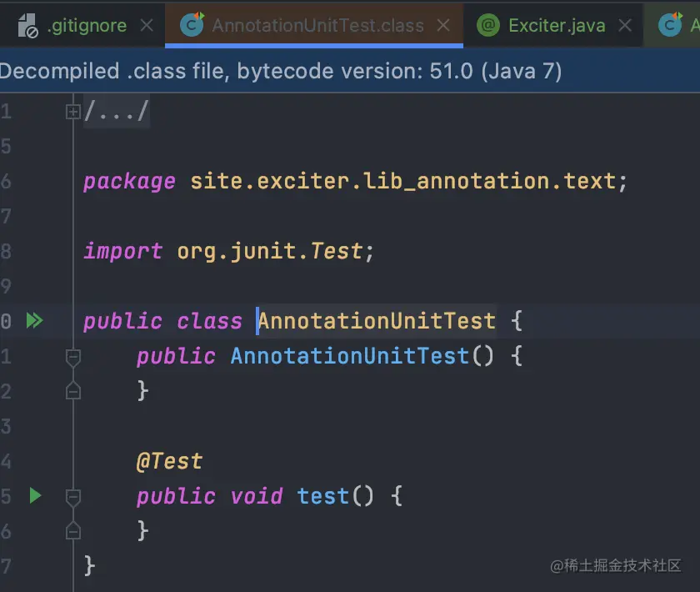Click the 'package' keyword
The image size is (700, 592).
(x=129, y=183)
